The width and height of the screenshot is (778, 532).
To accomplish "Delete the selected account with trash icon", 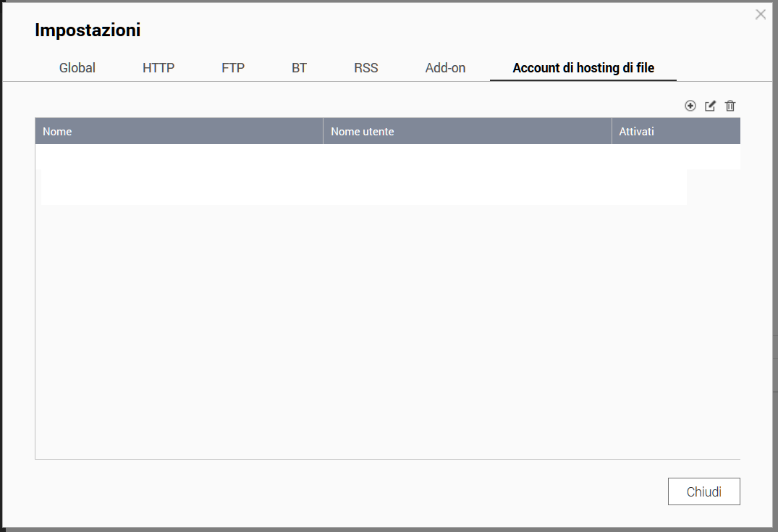I will 730,106.
